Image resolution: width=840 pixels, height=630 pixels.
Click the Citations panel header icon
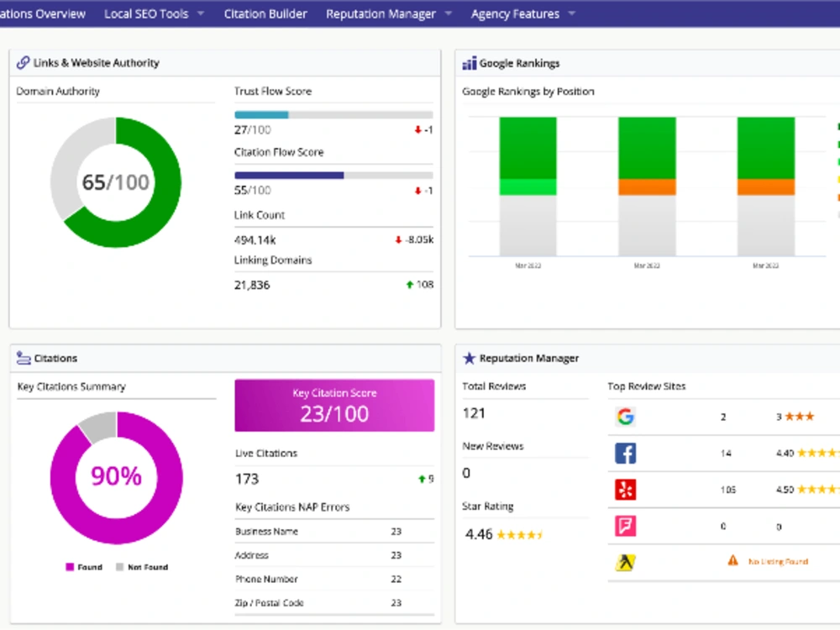pos(24,358)
